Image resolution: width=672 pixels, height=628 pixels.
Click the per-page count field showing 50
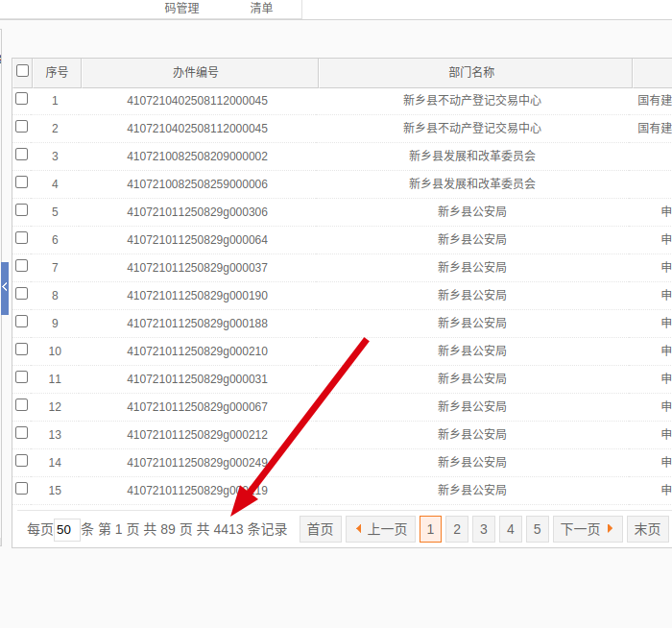[66, 530]
